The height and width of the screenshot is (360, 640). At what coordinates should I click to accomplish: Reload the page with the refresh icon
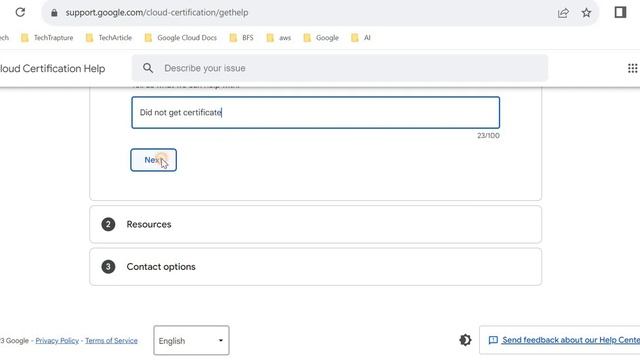point(20,12)
